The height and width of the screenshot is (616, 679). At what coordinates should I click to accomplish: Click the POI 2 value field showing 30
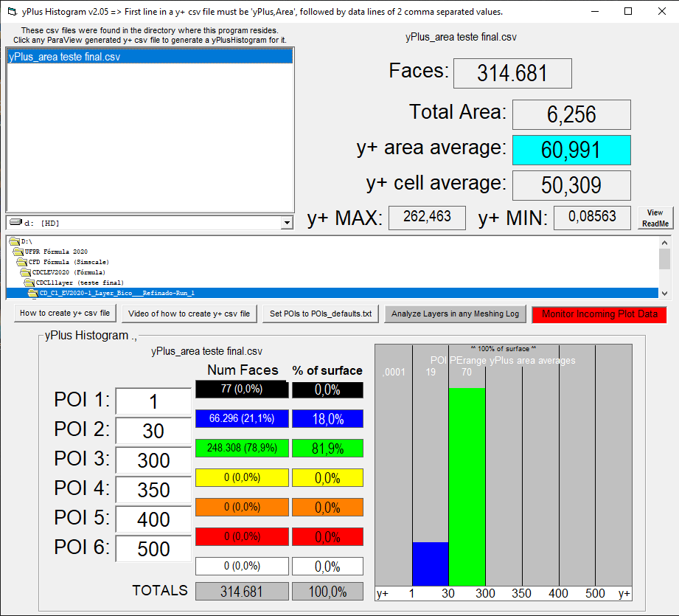coord(153,431)
